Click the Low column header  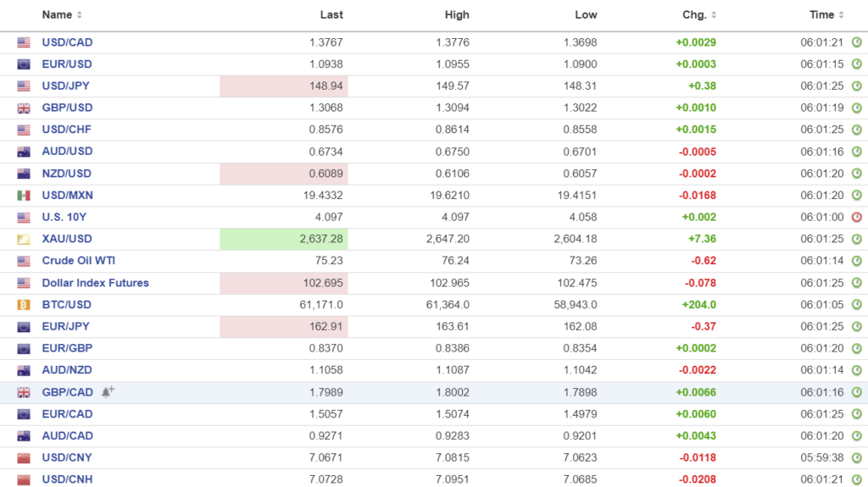click(586, 15)
